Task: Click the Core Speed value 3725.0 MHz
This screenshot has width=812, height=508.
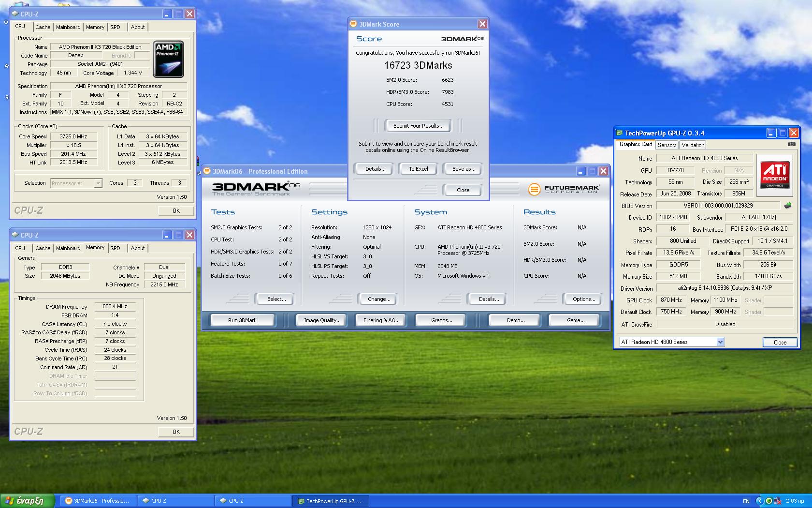Action: click(73, 136)
